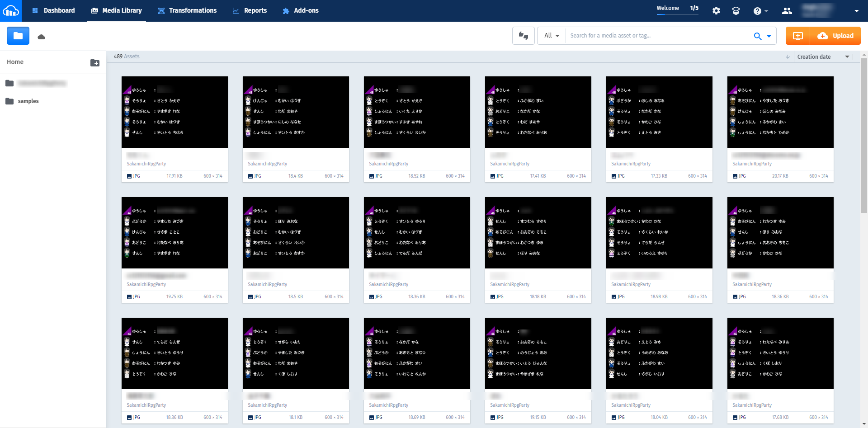Open Media Library upload widget icon
The image size is (868, 428).
[798, 36]
